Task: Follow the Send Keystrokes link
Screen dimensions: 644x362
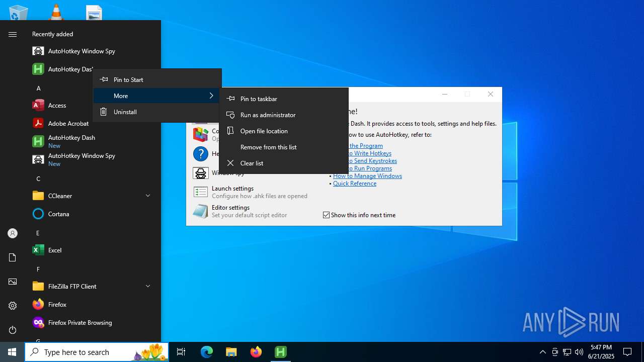Action: 372,161
